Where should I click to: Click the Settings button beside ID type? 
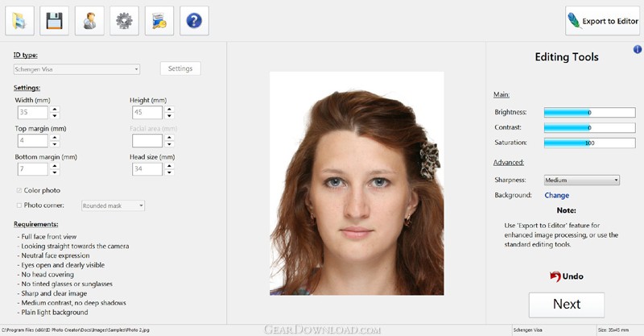tap(180, 68)
